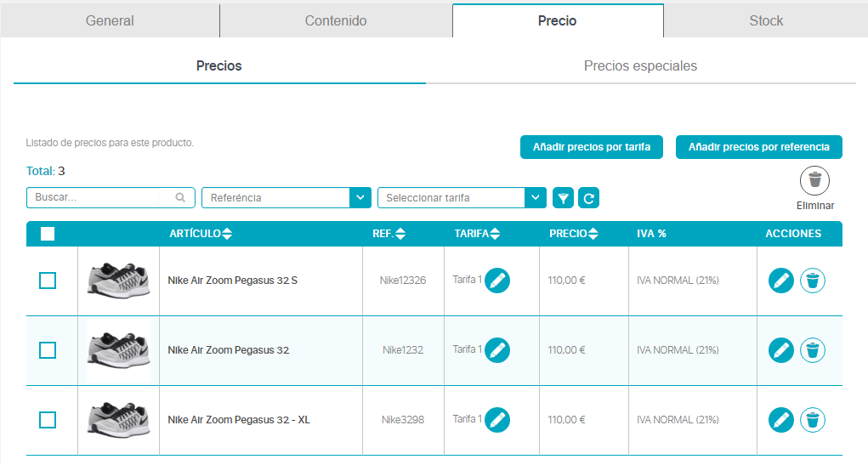Click the IVA % column header

coord(651,234)
